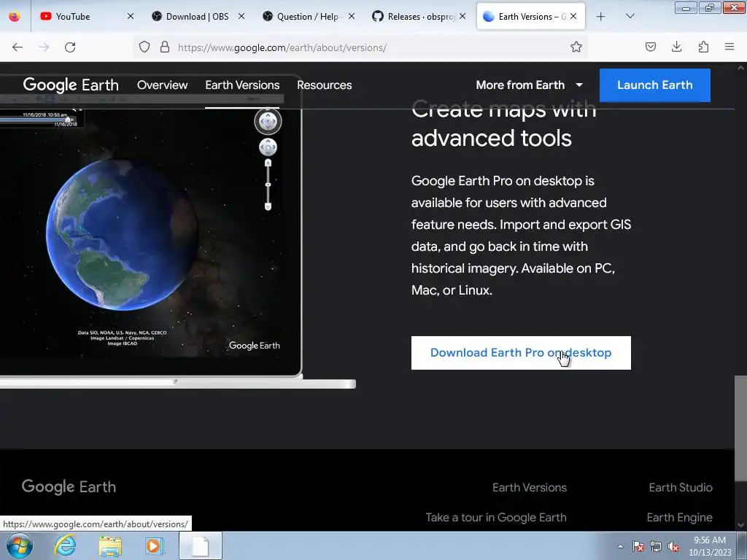The image size is (747, 560).
Task: Launch Internet Explorer from the taskbar
Action: click(65, 545)
